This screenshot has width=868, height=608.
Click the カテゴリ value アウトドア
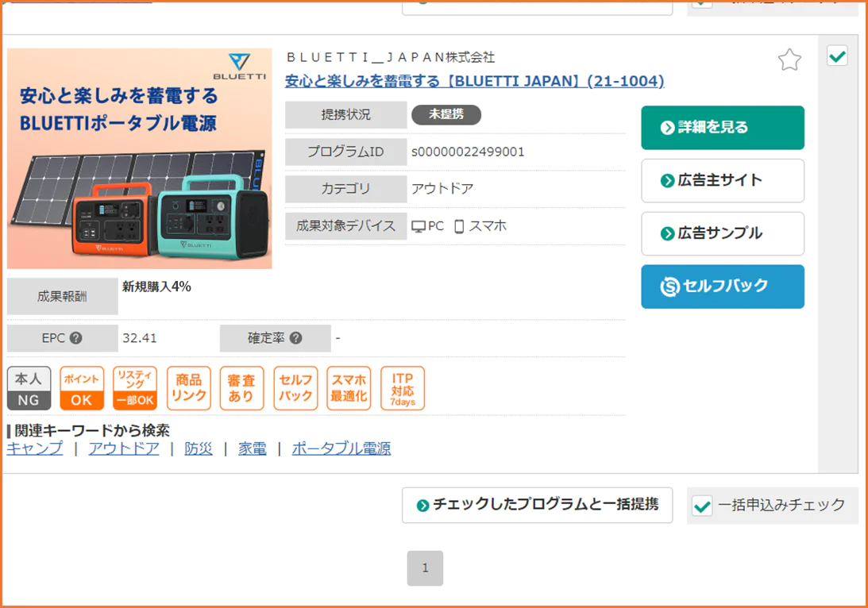[442, 189]
